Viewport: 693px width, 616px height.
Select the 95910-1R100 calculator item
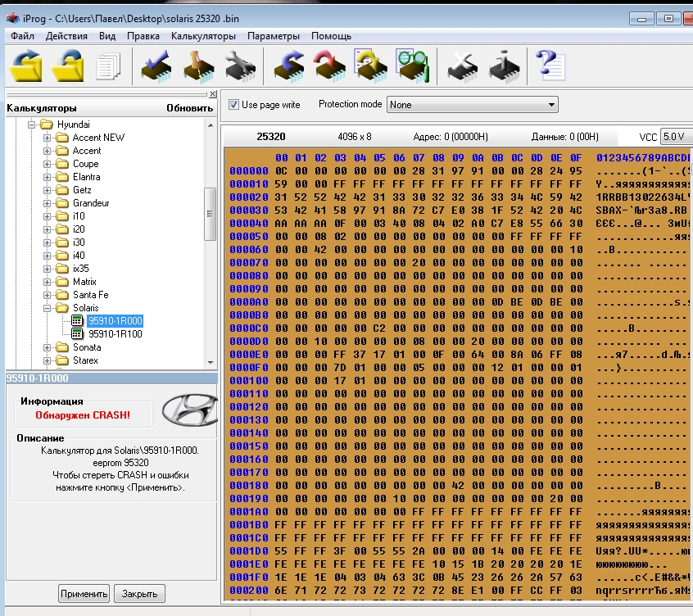(115, 334)
